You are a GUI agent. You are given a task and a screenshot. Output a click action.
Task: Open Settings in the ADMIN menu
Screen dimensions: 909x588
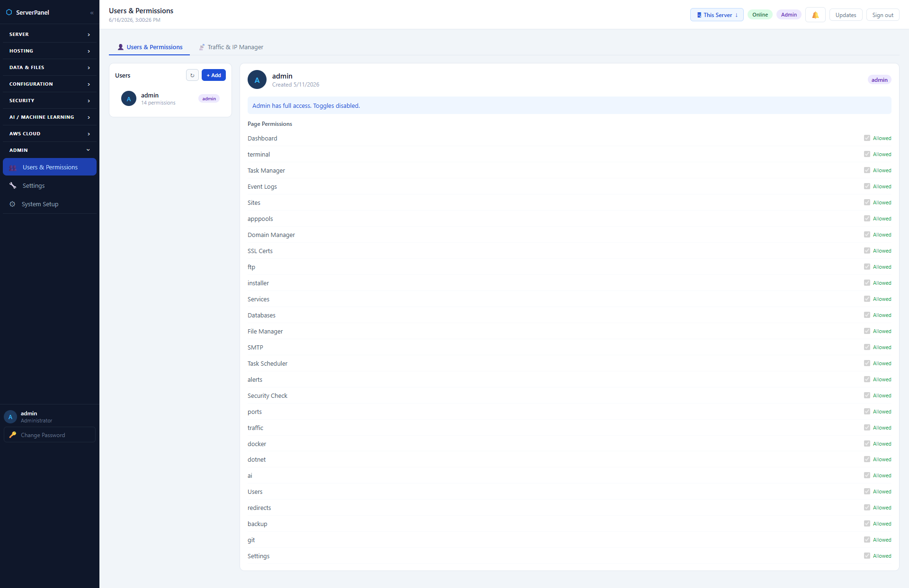click(50, 185)
